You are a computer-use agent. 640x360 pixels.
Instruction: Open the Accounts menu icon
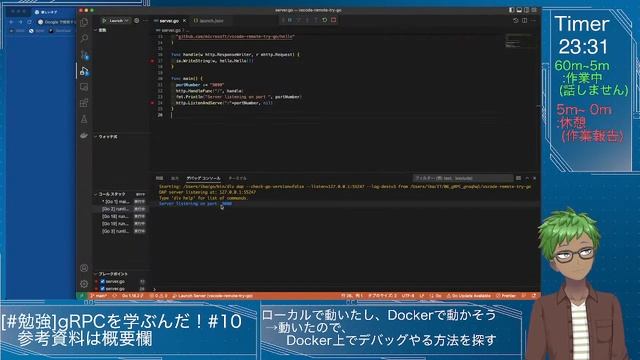[x=84, y=268]
